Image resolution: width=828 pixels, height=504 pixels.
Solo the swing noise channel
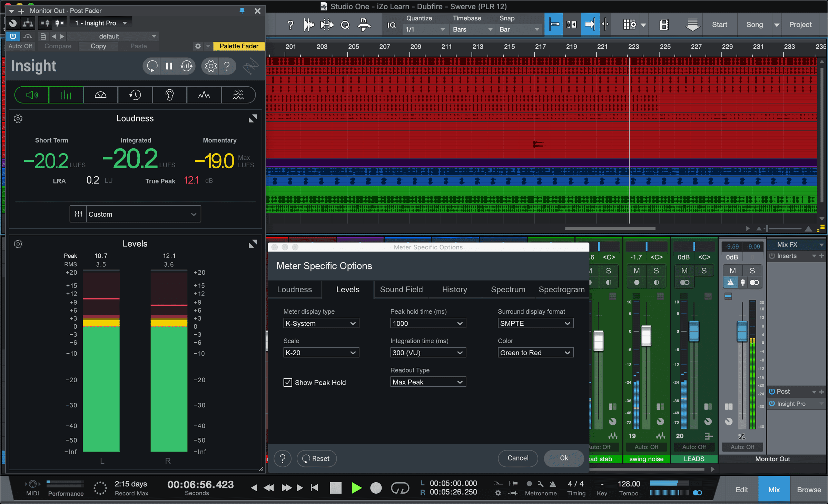(x=656, y=271)
